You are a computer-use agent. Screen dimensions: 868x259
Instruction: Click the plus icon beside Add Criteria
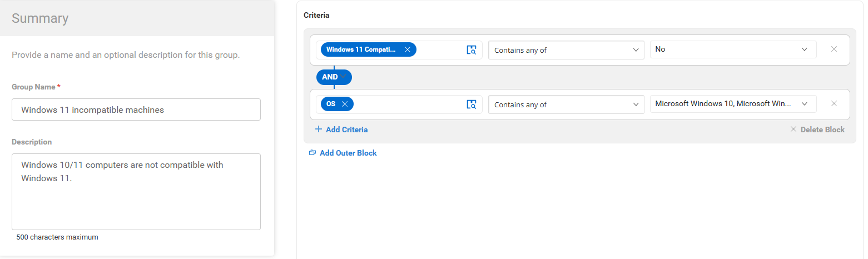pyautogui.click(x=319, y=129)
